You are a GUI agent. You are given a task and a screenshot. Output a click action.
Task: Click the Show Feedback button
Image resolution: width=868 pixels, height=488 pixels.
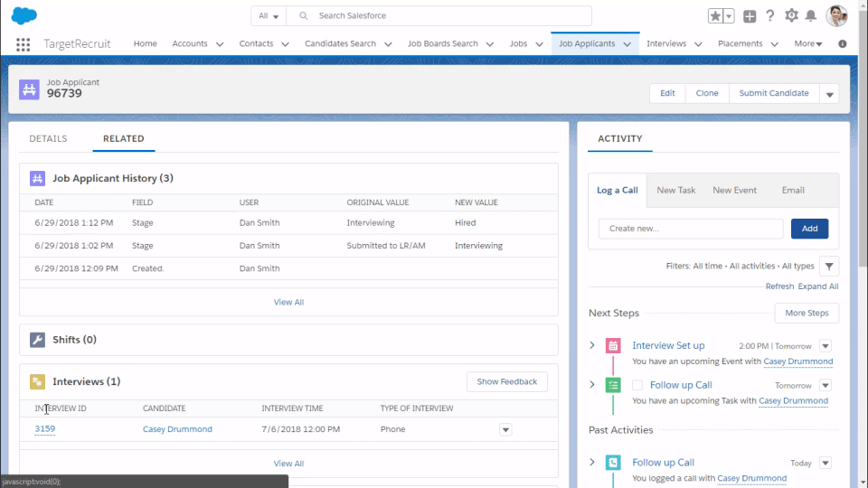click(x=506, y=381)
